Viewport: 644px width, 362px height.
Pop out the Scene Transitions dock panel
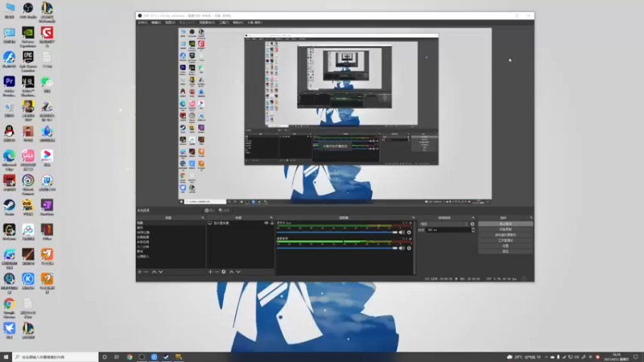[x=473, y=218]
